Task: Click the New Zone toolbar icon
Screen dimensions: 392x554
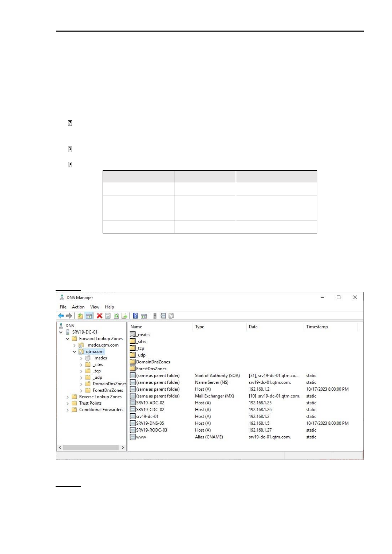Action: coord(171,316)
